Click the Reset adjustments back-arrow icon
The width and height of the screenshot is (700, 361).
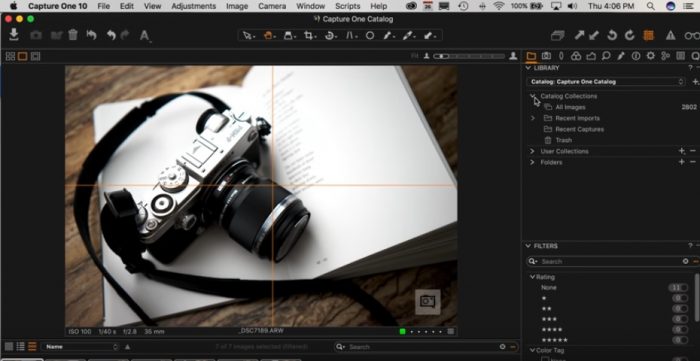point(92,35)
